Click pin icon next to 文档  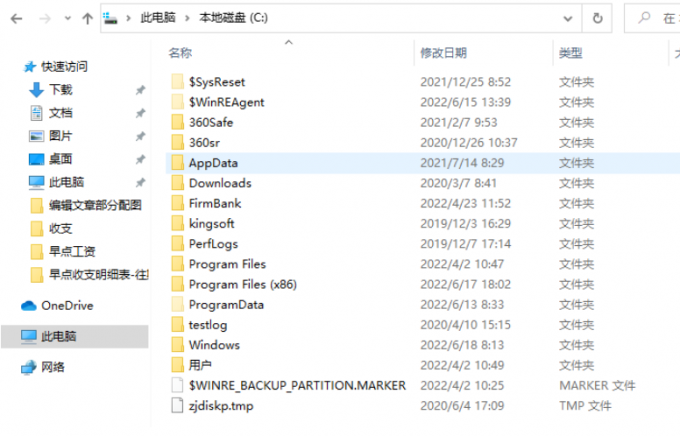click(140, 113)
